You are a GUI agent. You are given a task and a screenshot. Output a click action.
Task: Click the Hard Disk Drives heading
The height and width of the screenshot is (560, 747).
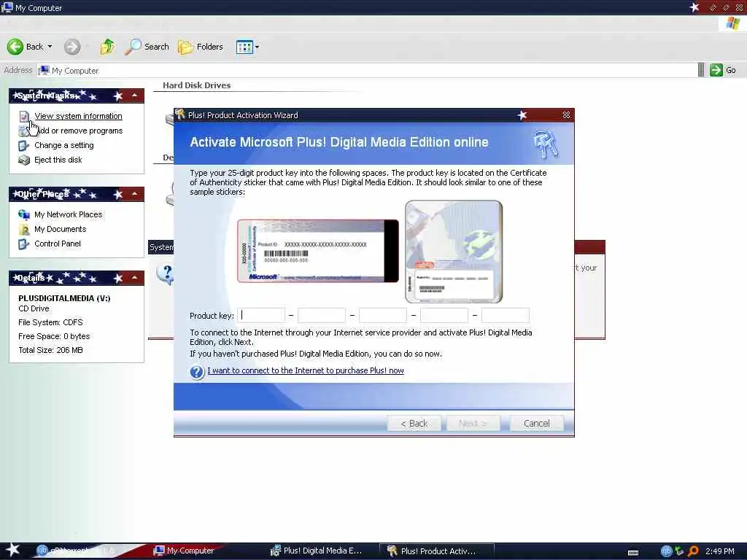196,85
